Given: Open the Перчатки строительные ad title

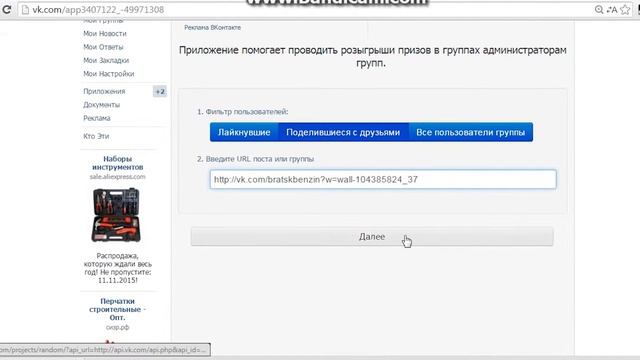Looking at the screenshot, I should (118, 309).
